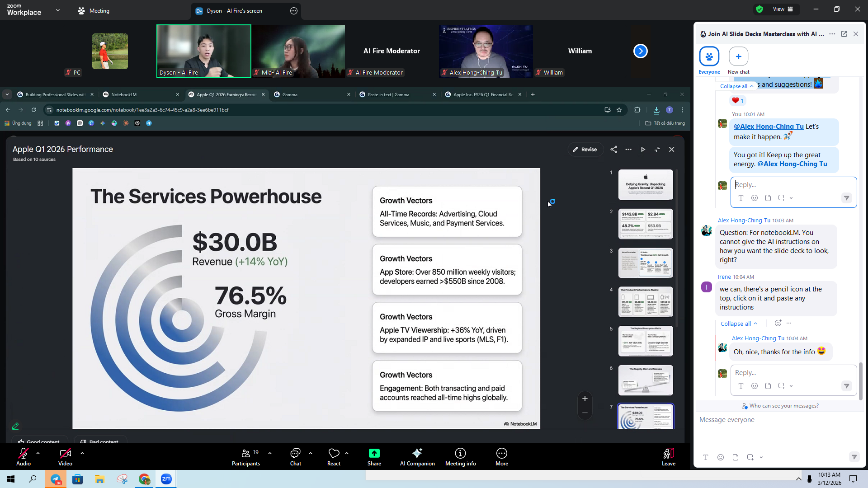
Task: Click the Revise button
Action: click(x=585, y=149)
